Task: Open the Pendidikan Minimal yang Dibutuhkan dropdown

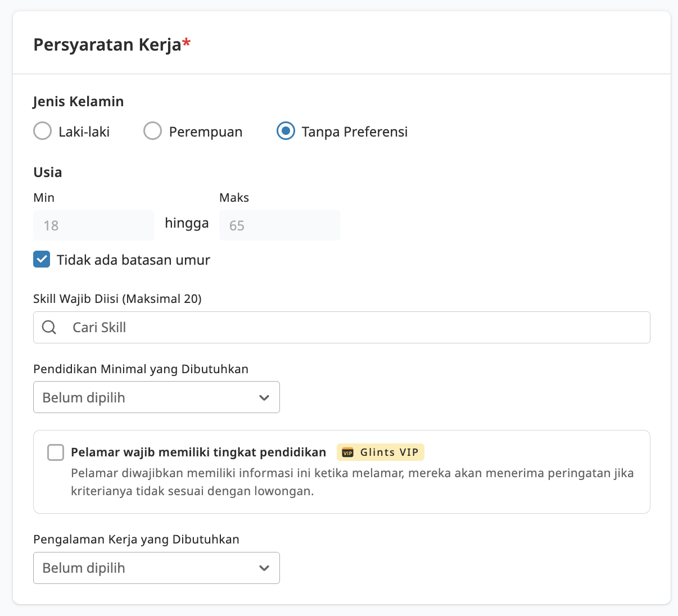Action: click(156, 397)
